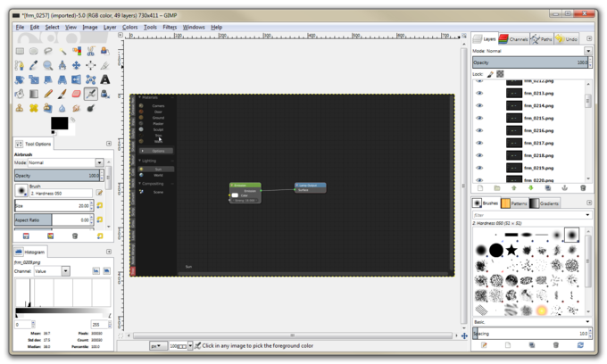Select the Ellipse Select tool
The image size is (607, 364).
34,51
